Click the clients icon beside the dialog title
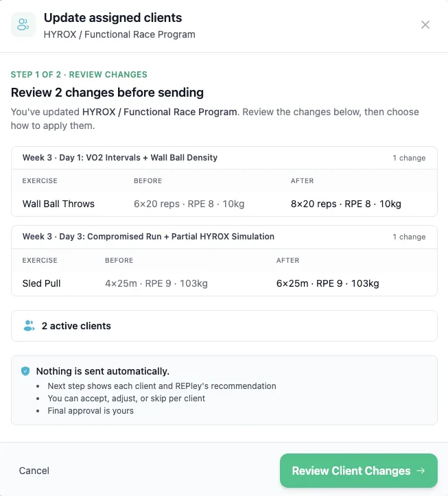 [23, 25]
